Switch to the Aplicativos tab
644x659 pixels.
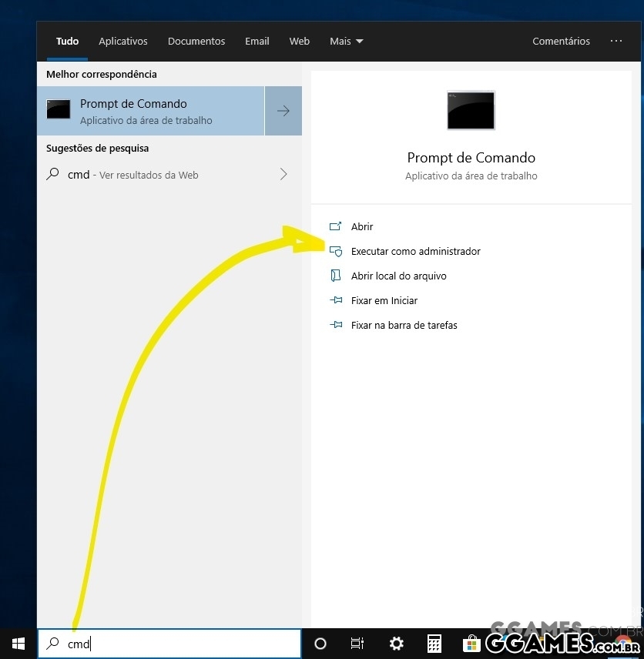[x=123, y=41]
